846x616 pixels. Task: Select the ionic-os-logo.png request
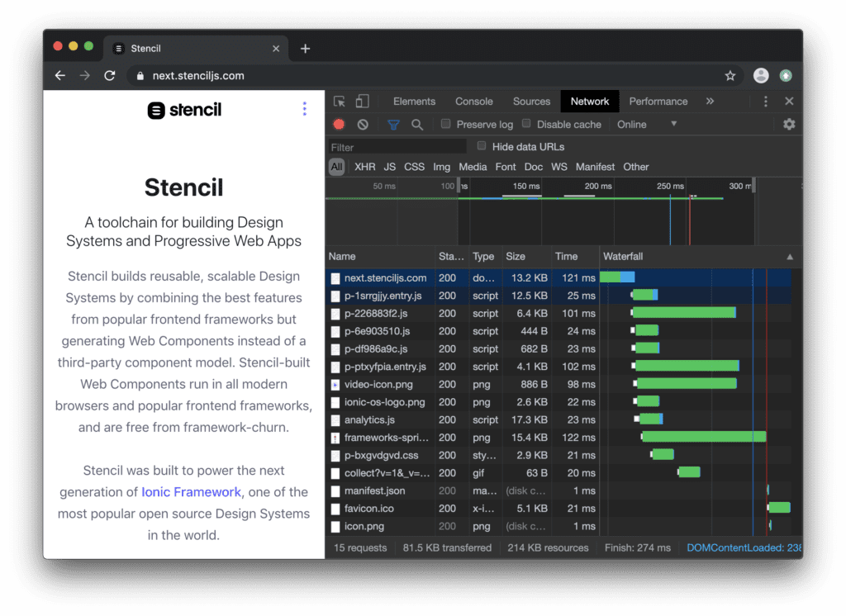coord(558,402)
